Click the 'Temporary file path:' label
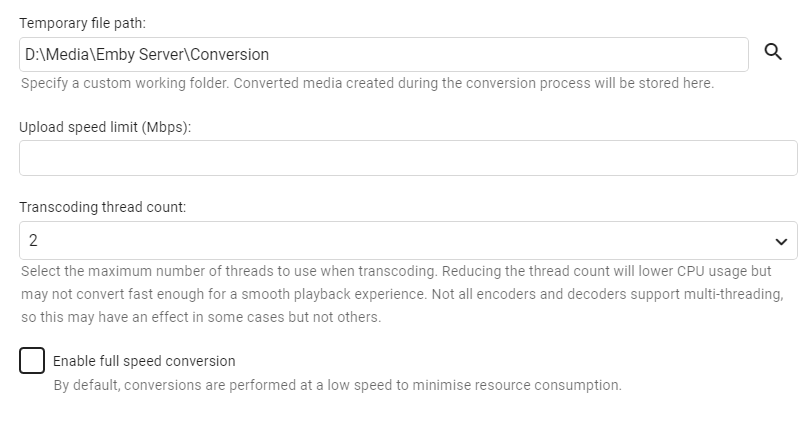 82,22
